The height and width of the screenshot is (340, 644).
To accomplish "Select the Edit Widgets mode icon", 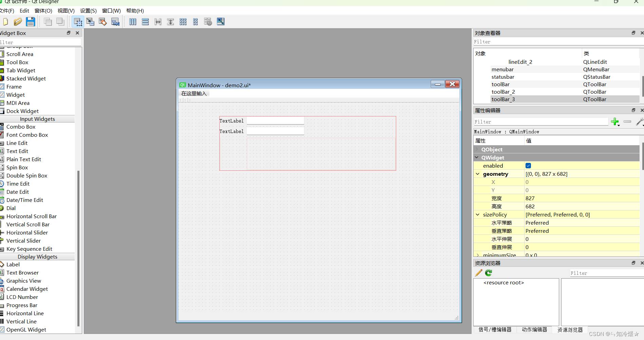I will tap(78, 22).
